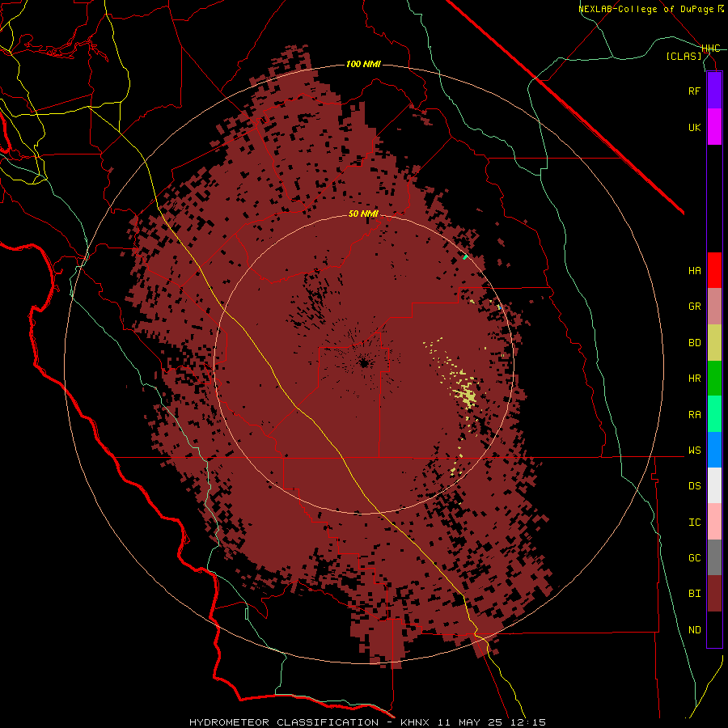Click the GC legend label
The width and height of the screenshot is (728, 728).
(694, 557)
